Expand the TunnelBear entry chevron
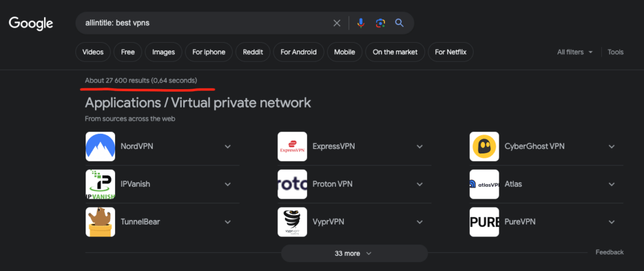Screen dimensions: 644x271 228,222
